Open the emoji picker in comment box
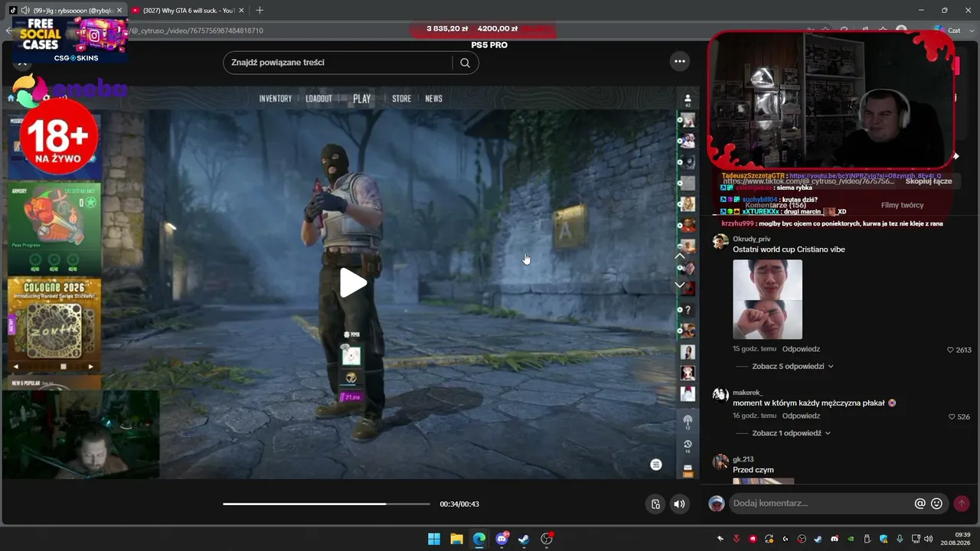Screen dimensions: 980x551 pyautogui.click(x=936, y=504)
